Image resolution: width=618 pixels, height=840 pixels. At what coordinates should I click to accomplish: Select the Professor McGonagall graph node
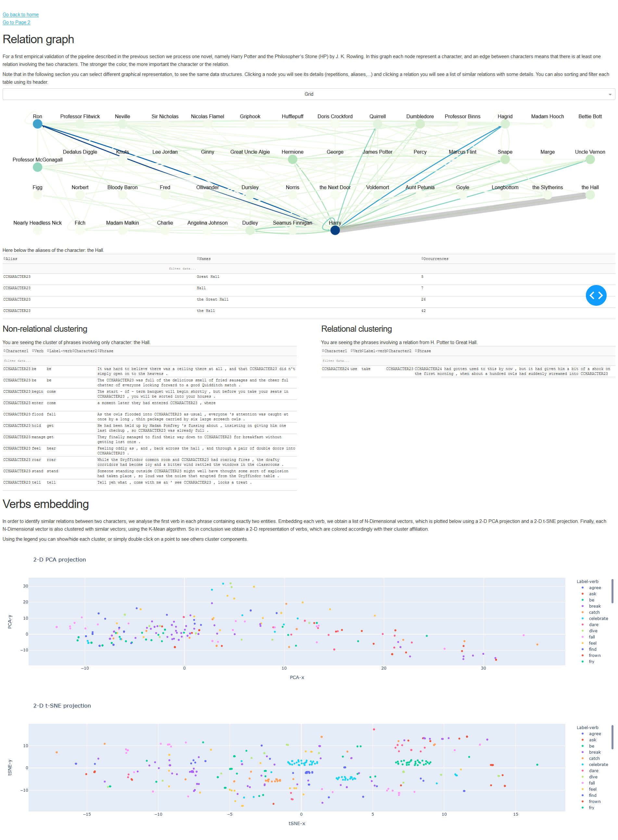[x=37, y=167]
